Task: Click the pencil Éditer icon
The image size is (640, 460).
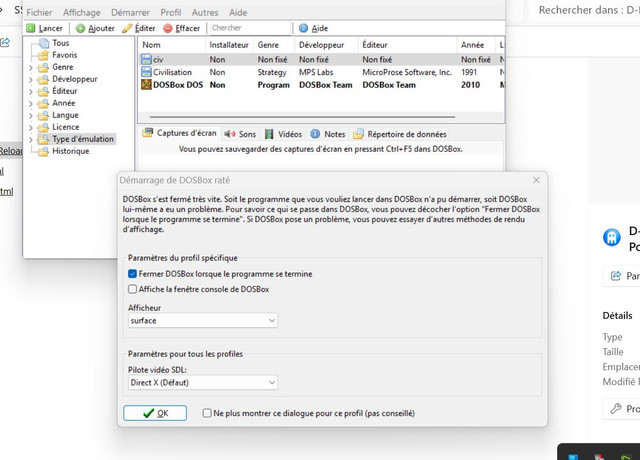Action: 127,28
